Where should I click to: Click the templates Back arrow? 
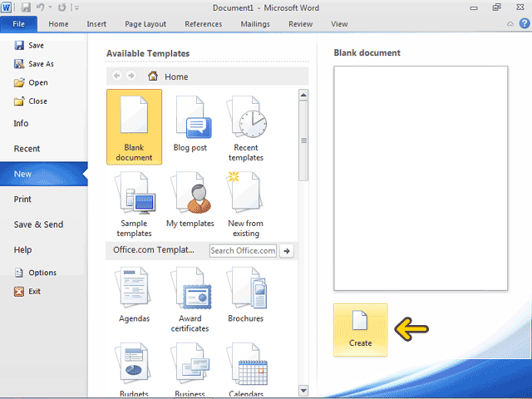(117, 76)
